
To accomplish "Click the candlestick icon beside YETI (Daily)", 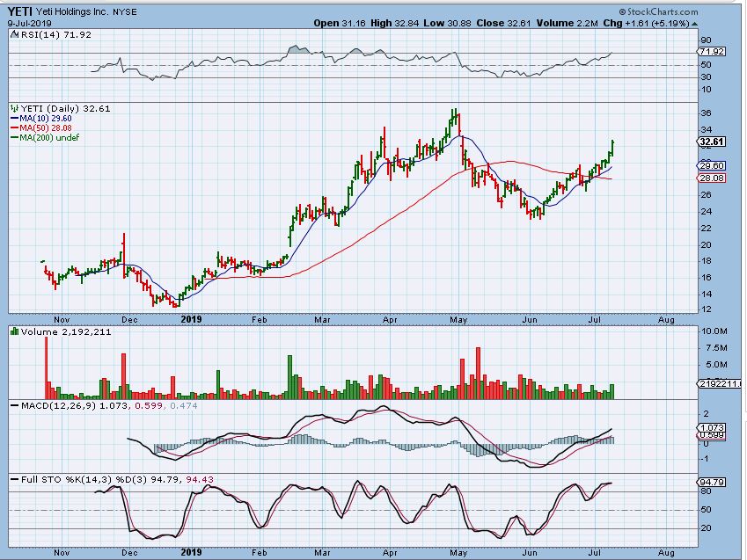I will 13,107.
